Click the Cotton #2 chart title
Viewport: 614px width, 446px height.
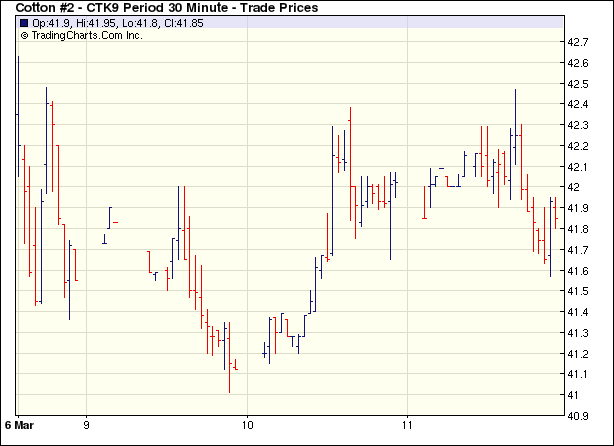point(167,8)
